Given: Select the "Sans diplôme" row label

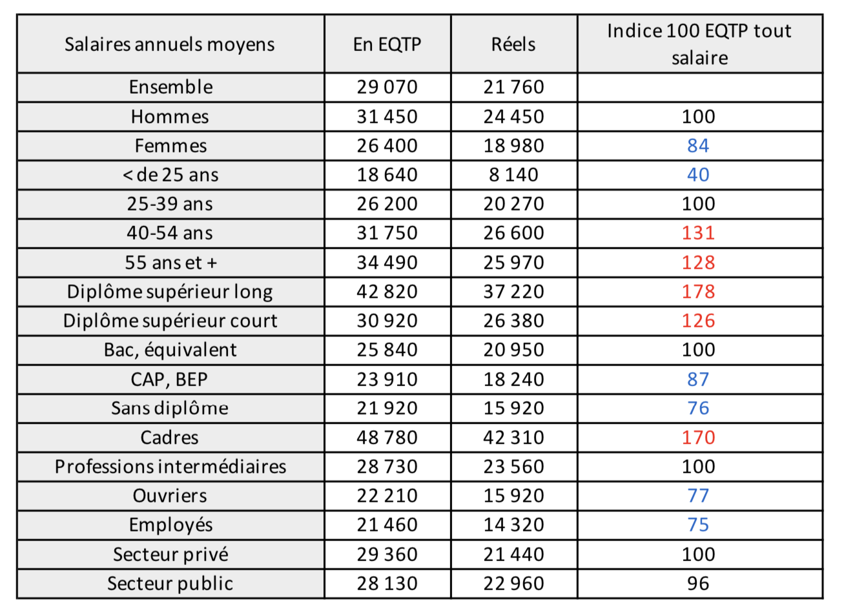Looking at the screenshot, I should (170, 408).
